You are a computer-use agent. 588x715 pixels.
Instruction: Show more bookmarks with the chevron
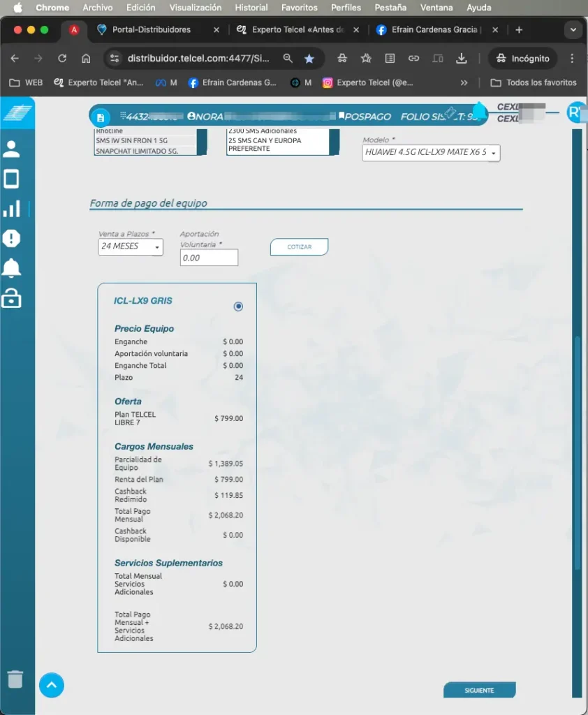pos(464,82)
